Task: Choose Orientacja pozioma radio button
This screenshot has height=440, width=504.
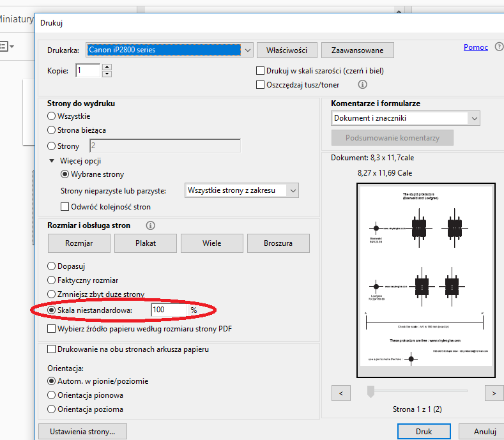Action: [x=52, y=409]
